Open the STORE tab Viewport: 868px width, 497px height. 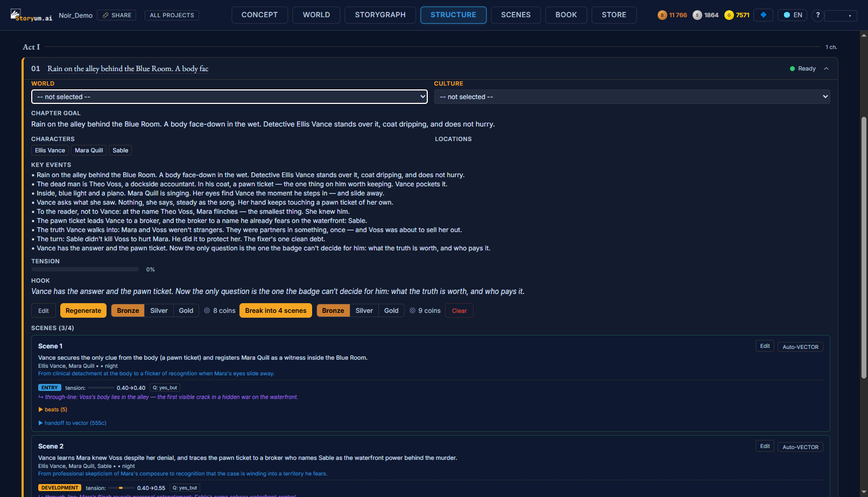614,15
